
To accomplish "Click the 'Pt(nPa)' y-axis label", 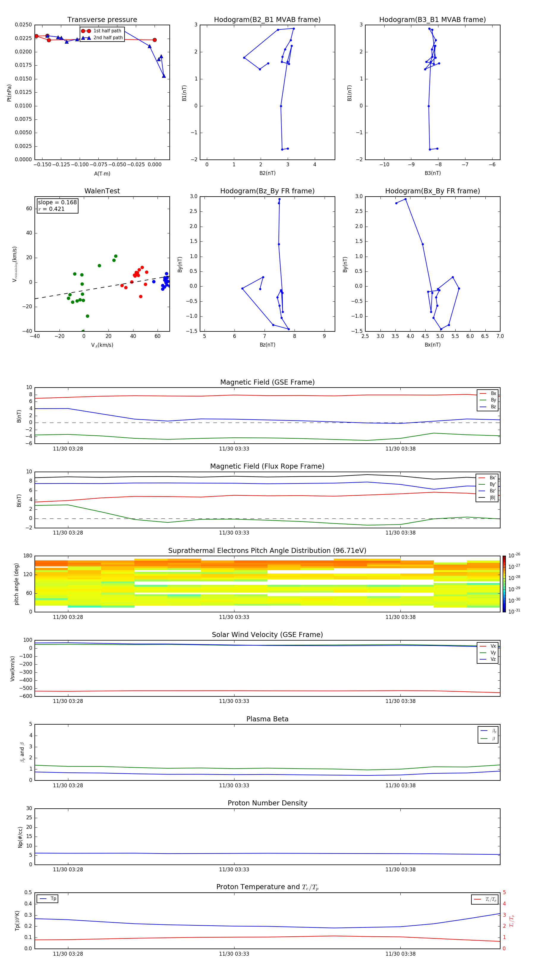I will 9,92.
